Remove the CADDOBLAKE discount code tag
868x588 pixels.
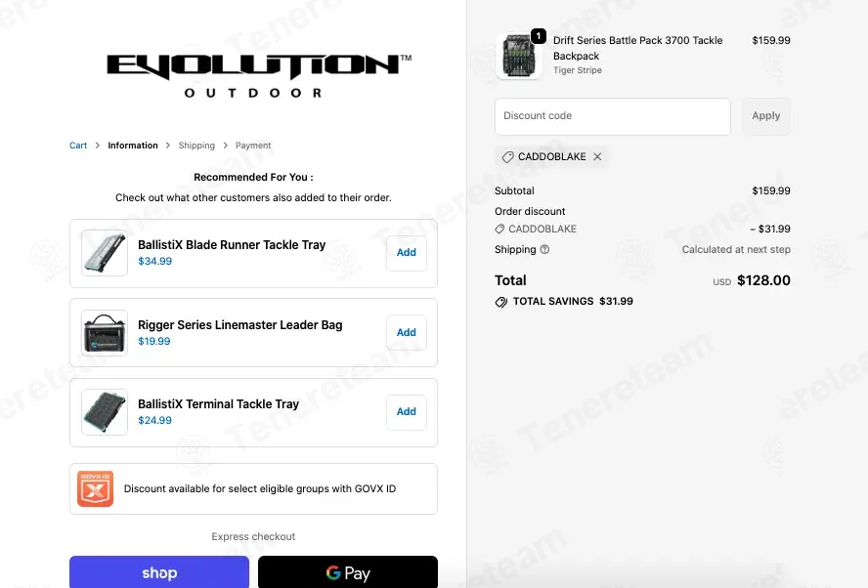tap(597, 156)
